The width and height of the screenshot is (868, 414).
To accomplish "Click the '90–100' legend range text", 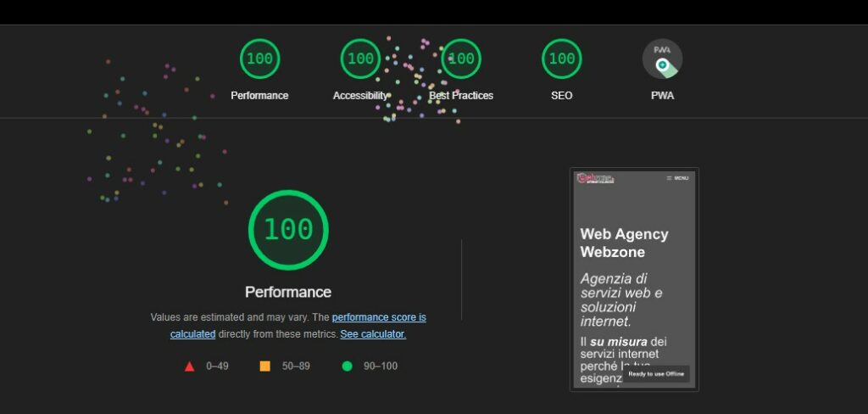I will point(381,366).
